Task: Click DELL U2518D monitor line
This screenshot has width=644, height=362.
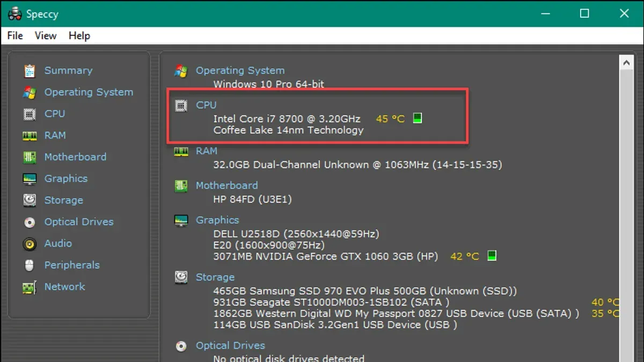Action: (x=296, y=234)
